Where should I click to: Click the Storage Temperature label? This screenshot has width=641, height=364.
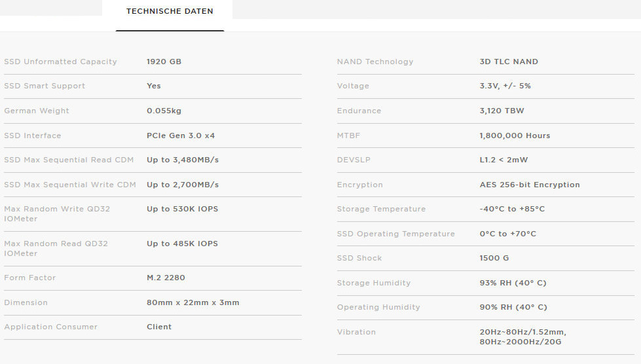(381, 209)
